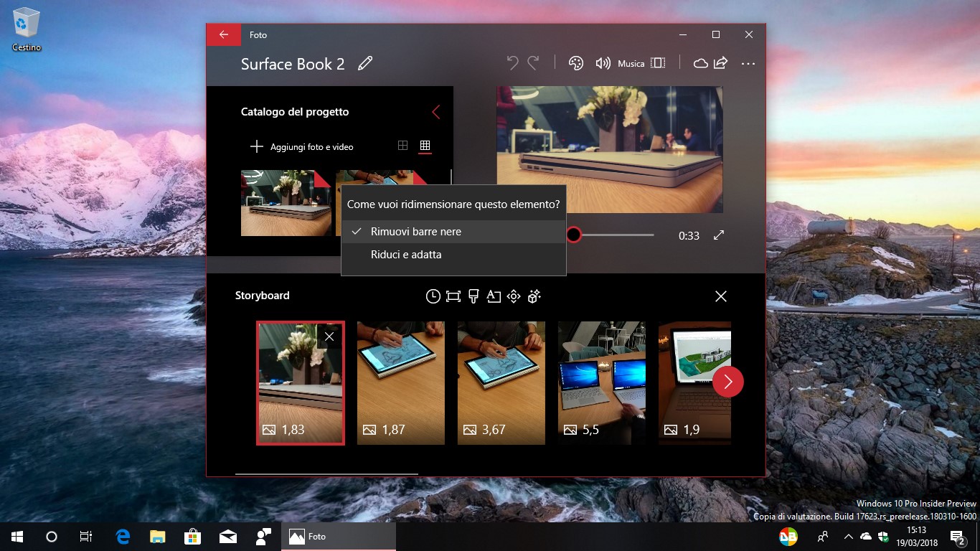Screen dimensions: 980x551
Task: Click the cloud upload icon
Action: point(700,63)
